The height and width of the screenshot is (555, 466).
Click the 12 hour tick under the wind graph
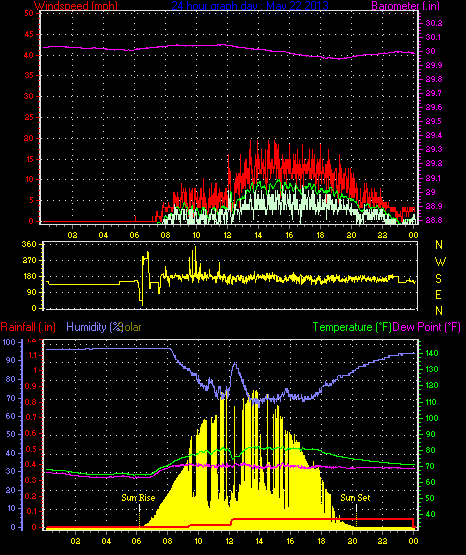227,235
